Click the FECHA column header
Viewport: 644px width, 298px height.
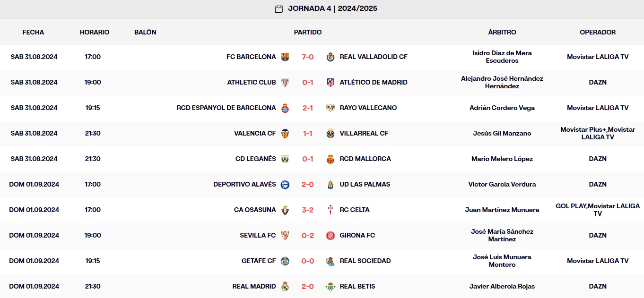[x=32, y=32]
